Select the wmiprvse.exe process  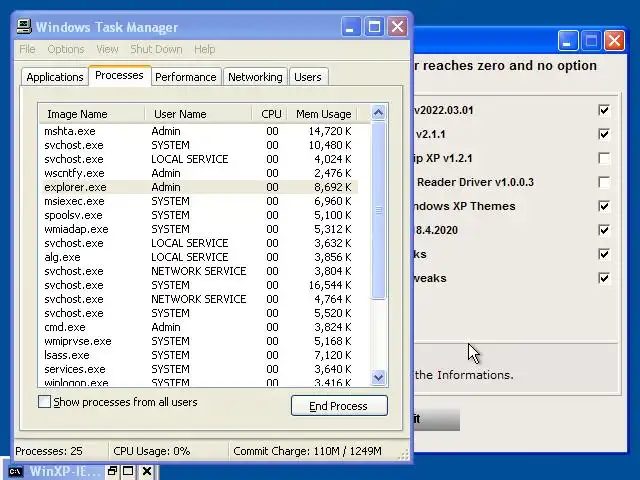[200, 341]
